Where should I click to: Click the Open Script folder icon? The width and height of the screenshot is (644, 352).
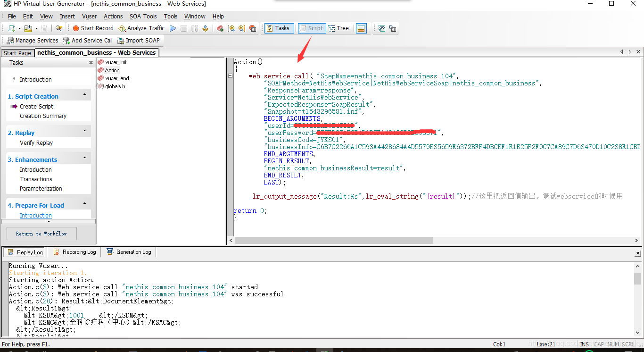point(28,28)
